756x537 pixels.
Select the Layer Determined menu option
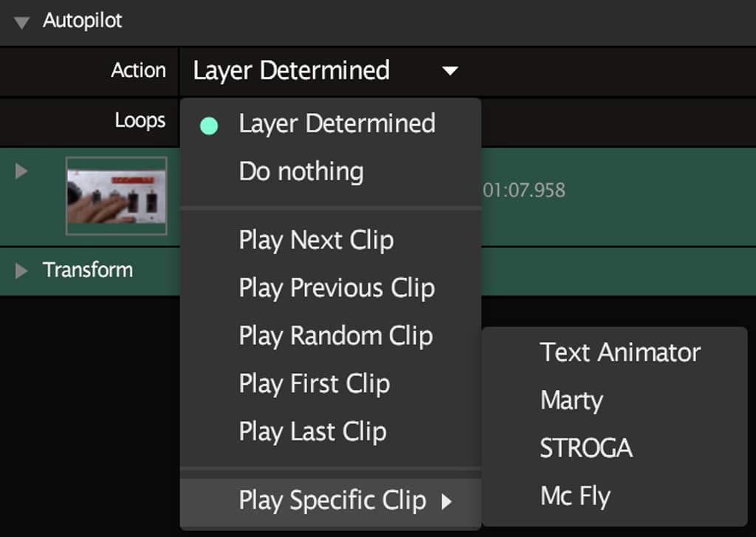[336, 123]
